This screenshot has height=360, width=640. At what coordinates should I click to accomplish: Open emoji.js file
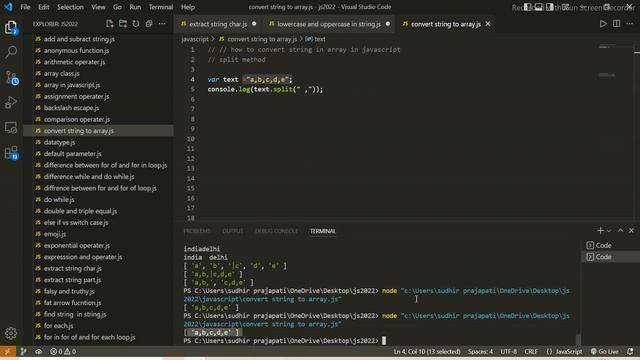coord(55,234)
